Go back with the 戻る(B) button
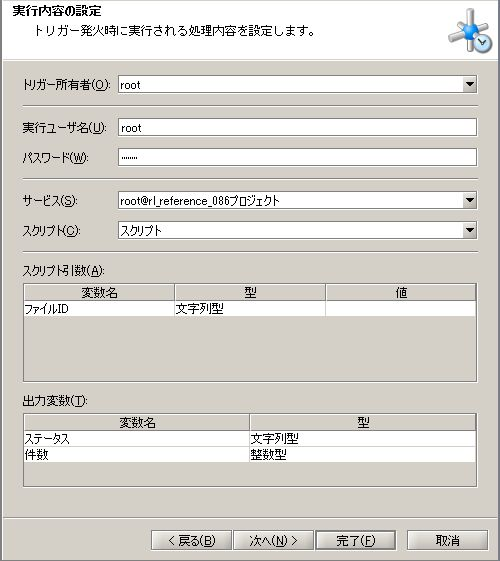 pyautogui.click(x=191, y=540)
